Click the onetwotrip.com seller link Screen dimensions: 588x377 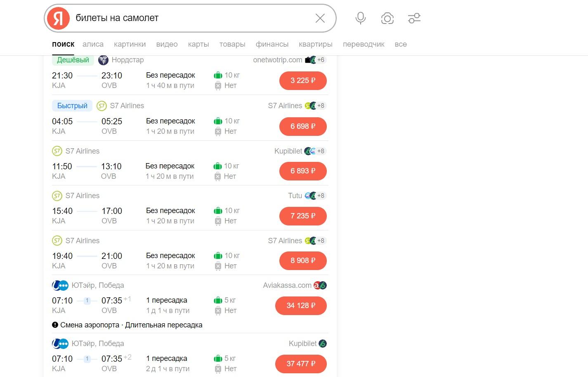[x=277, y=60]
